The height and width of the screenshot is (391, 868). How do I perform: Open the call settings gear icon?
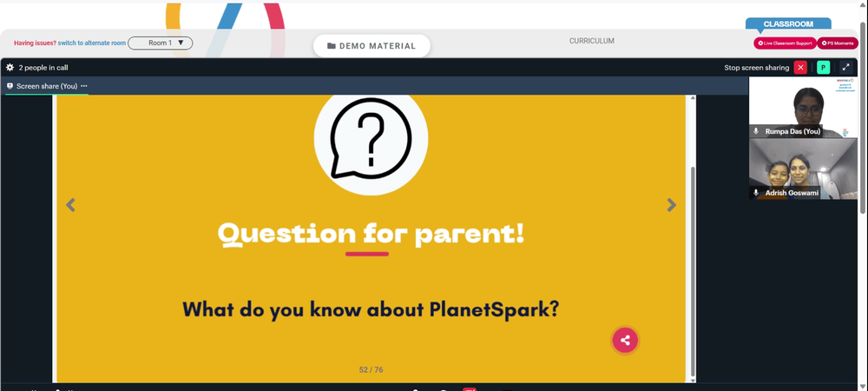pyautogui.click(x=10, y=68)
